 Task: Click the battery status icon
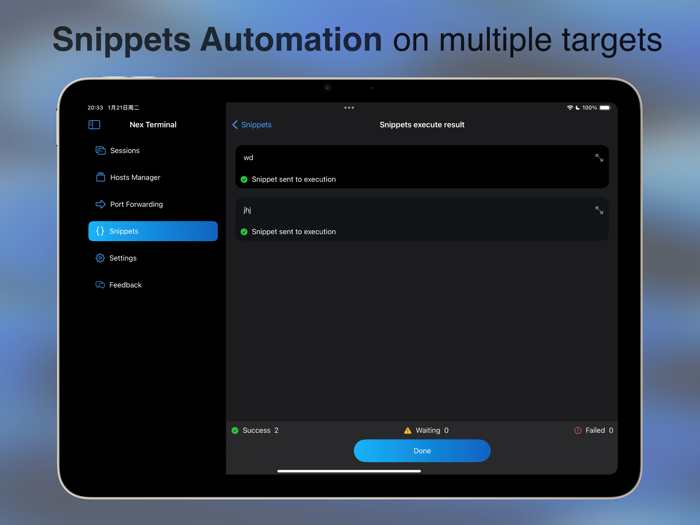click(605, 108)
